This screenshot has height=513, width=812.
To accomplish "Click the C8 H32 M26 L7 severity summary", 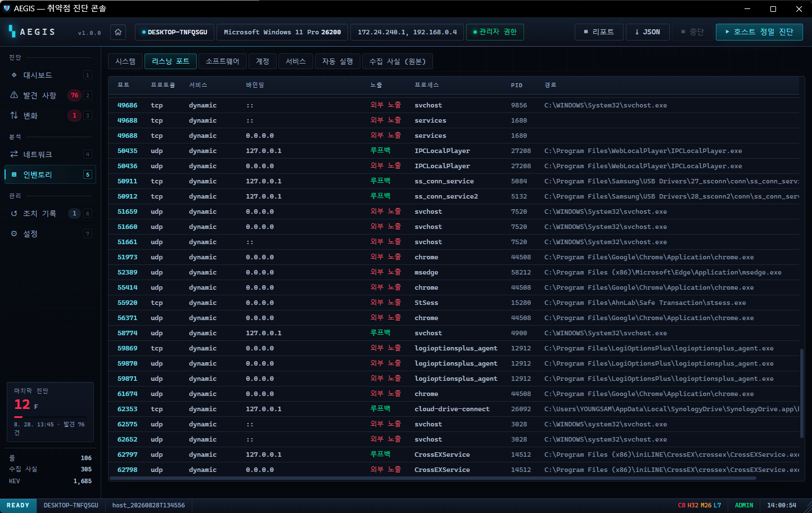I will click(x=700, y=505).
